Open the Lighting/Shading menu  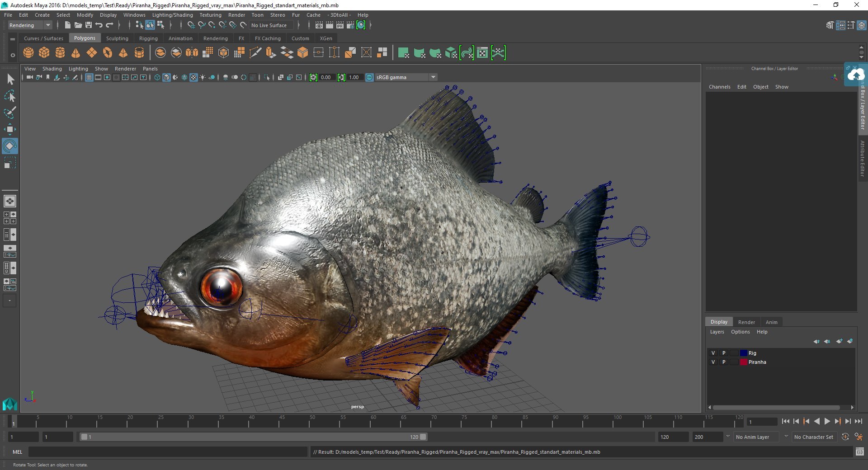tap(172, 15)
